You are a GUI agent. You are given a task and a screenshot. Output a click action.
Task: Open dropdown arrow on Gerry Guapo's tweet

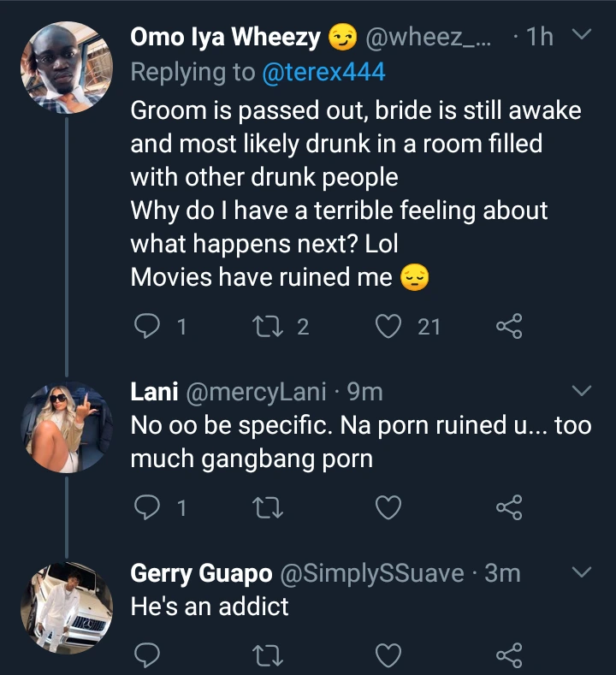click(x=581, y=572)
